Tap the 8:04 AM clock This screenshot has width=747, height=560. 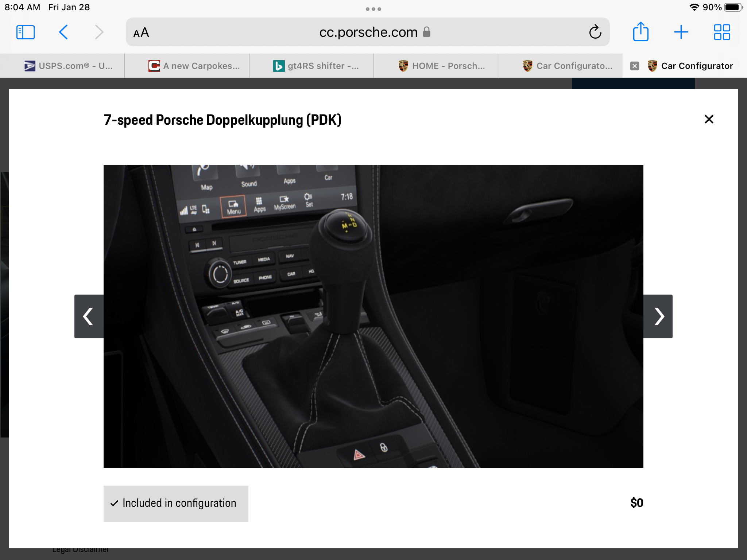22,7
